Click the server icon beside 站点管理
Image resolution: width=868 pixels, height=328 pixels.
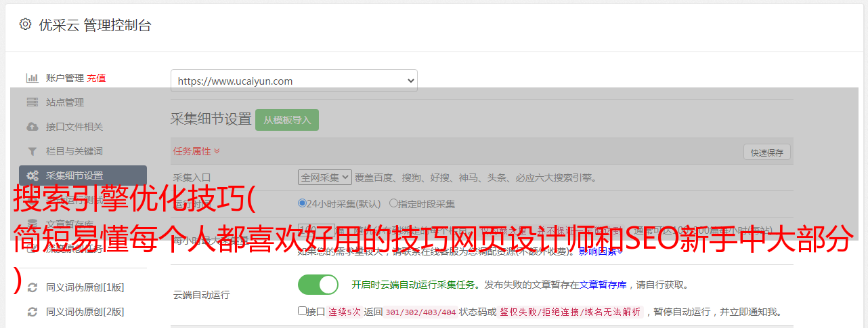32,102
